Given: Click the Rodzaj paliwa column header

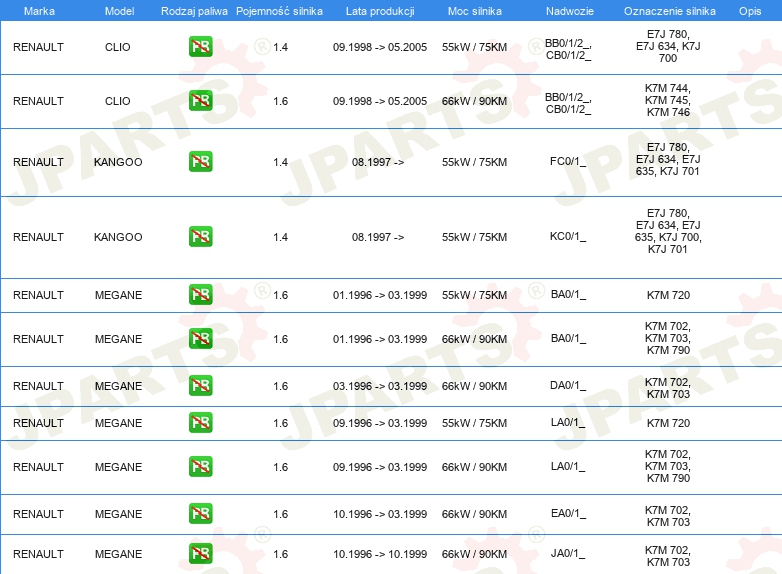Looking at the screenshot, I should (x=194, y=11).
